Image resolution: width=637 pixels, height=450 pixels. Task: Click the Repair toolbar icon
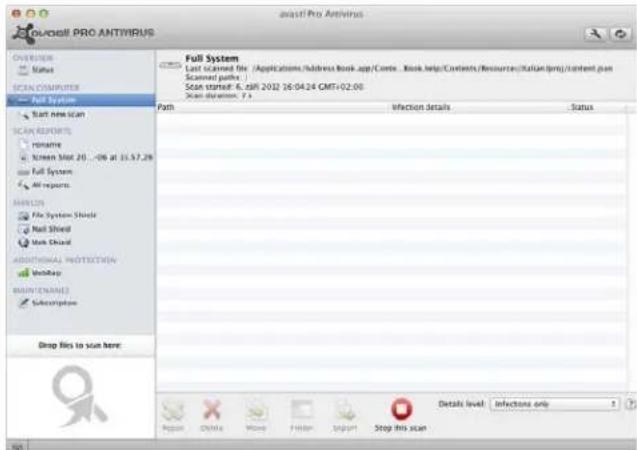173,415
